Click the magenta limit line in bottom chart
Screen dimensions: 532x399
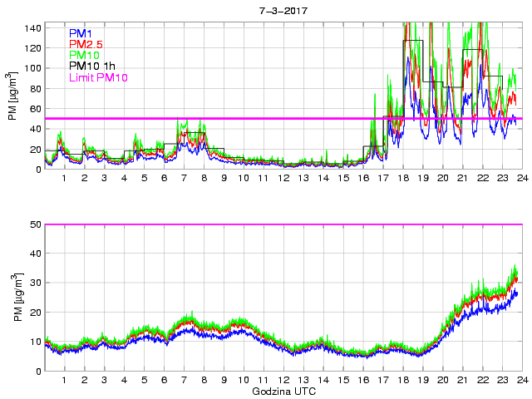283,224
